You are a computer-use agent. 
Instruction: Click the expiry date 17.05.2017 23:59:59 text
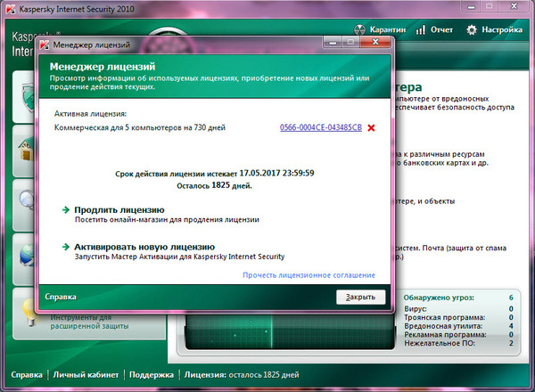pos(276,173)
